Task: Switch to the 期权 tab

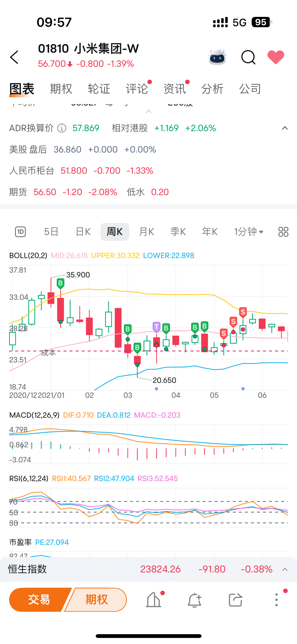Action: (61, 89)
